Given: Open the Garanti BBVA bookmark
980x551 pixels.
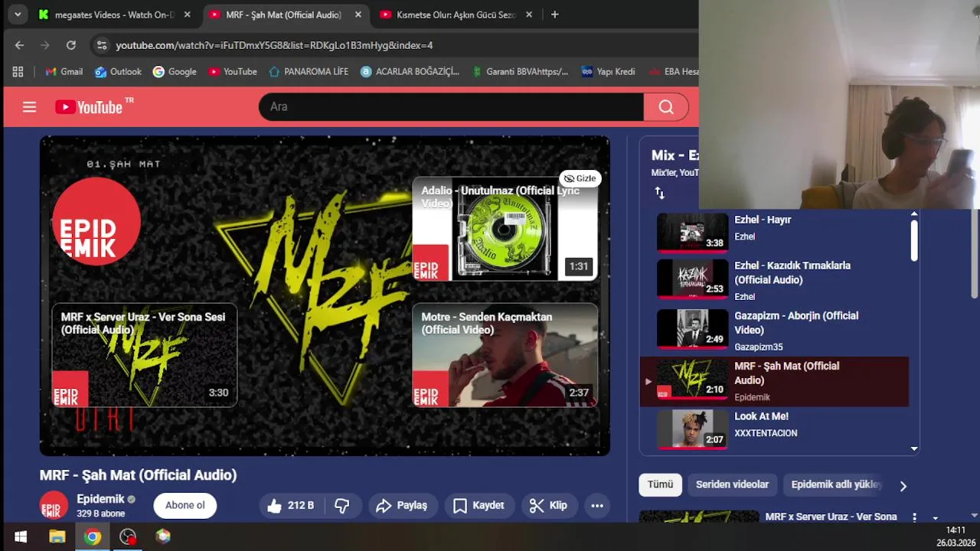Looking at the screenshot, I should pos(520,72).
